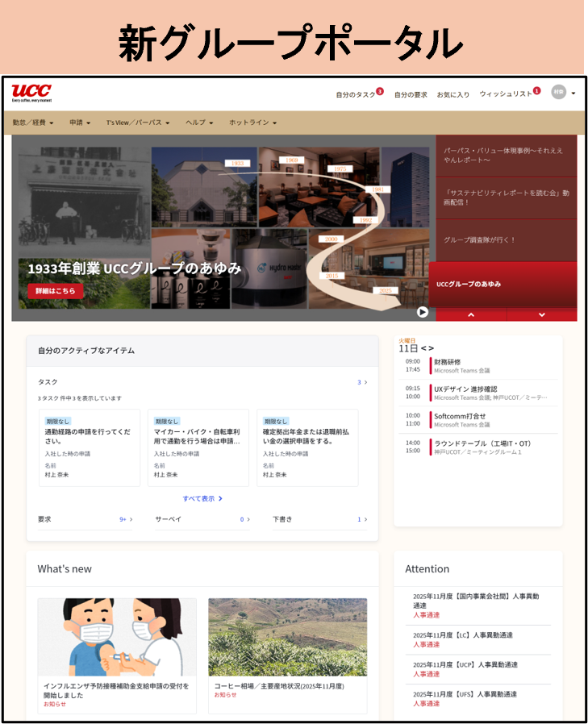Expand the タスク count chevron
Screen dimensions: 588x724
click(x=365, y=382)
